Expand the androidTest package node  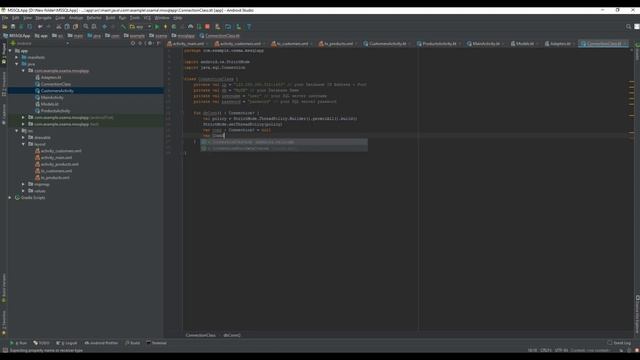(x=23, y=118)
